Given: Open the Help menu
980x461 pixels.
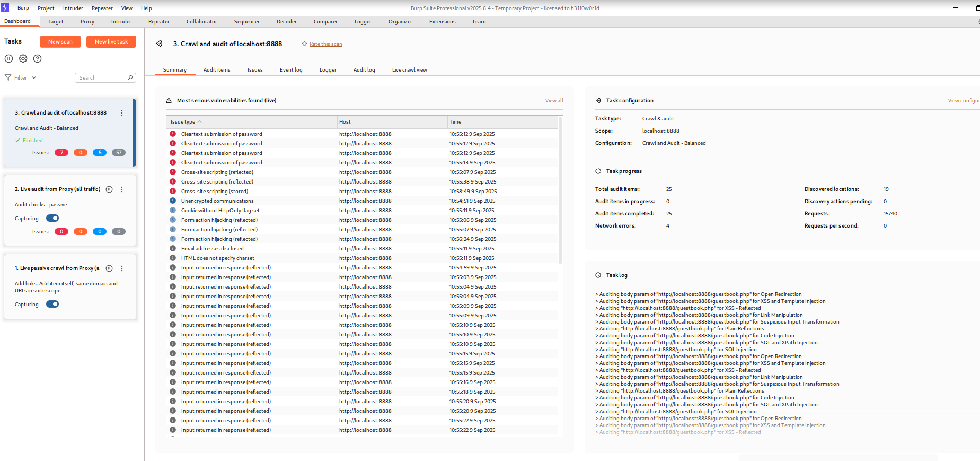Looking at the screenshot, I should click(x=146, y=8).
